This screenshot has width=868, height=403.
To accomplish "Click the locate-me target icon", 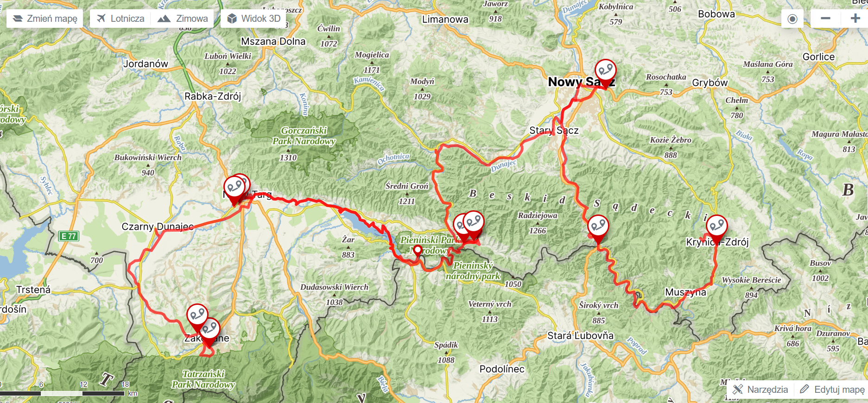I will (x=792, y=19).
